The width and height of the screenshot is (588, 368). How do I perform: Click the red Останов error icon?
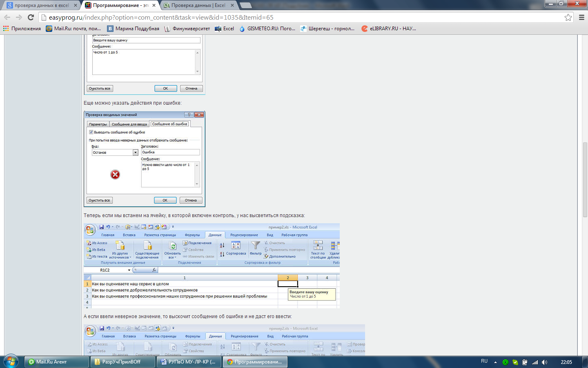[x=115, y=175]
